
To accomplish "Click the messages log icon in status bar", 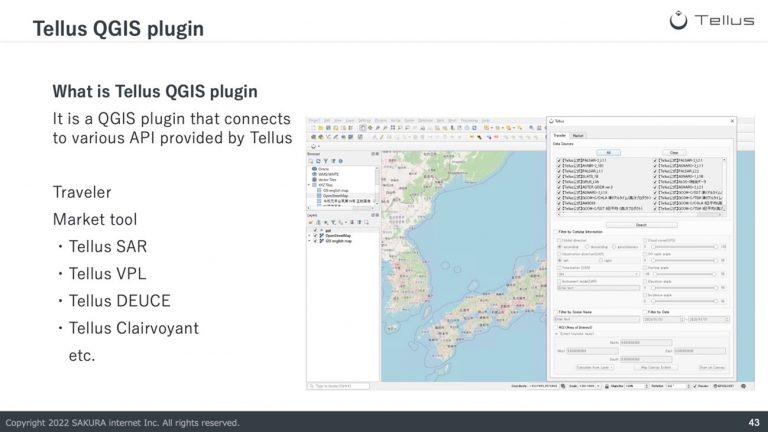I will [744, 386].
